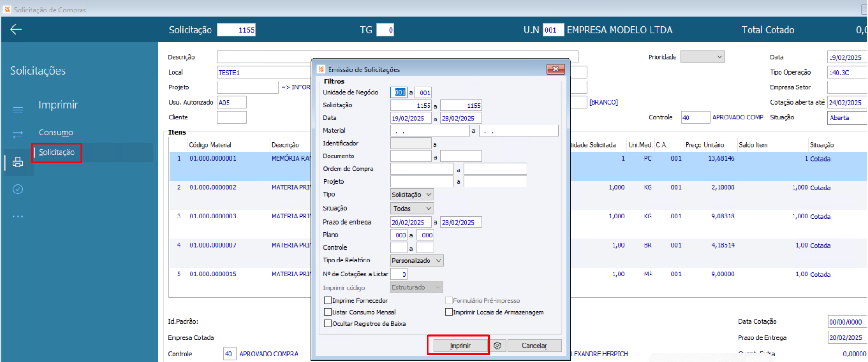Click the starting Solicitação filter field

pyautogui.click(x=411, y=106)
